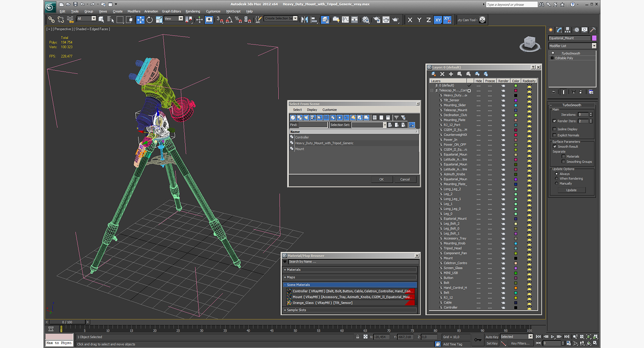Click the Auto Key button

tap(492, 337)
